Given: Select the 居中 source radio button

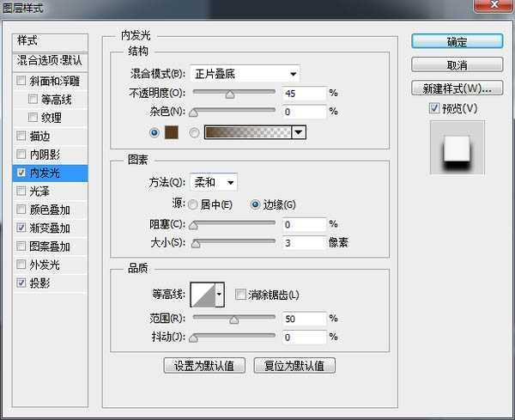Looking at the screenshot, I should (192, 204).
